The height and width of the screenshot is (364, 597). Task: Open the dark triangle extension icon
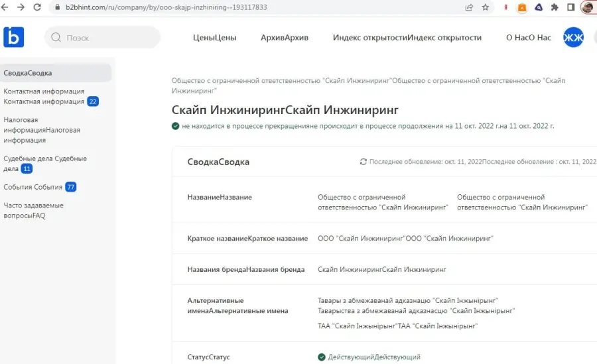[x=539, y=7]
